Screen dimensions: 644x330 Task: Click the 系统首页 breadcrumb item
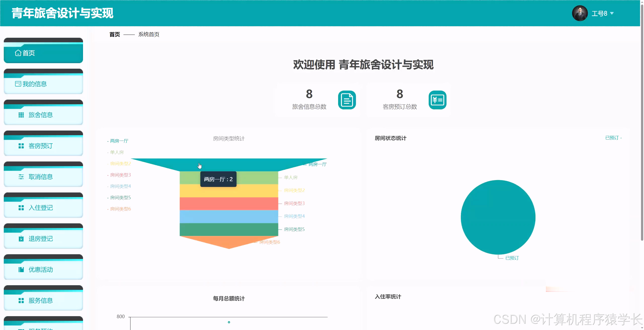tap(148, 34)
